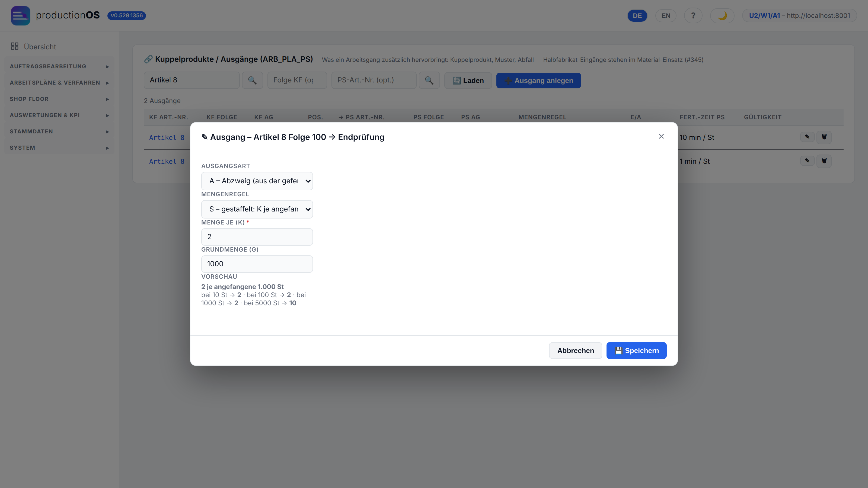Image resolution: width=868 pixels, height=488 pixels.
Task: Open Artikel 8 link in second row
Action: tap(167, 161)
